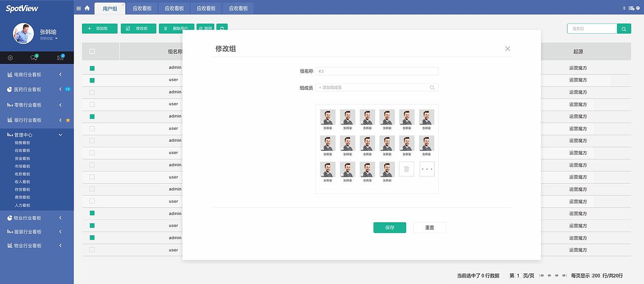Open 资金看板 under 管理中心
Image resolution: width=644 pixels, height=284 pixels.
[23, 158]
